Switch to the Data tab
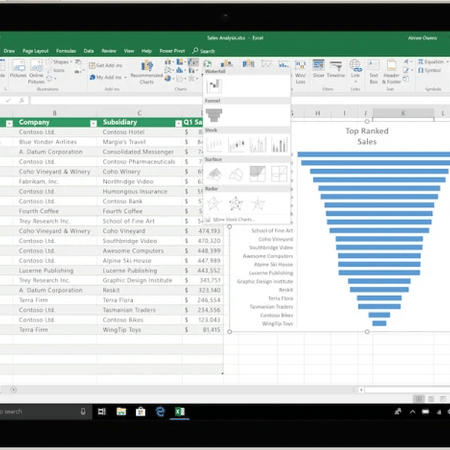Viewport: 450px width, 450px height. point(89,51)
